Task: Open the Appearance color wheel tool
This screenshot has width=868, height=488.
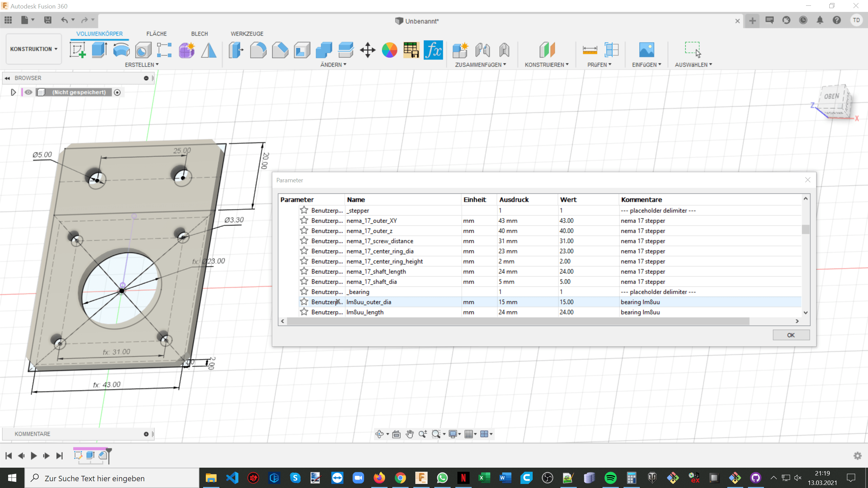Action: [389, 50]
